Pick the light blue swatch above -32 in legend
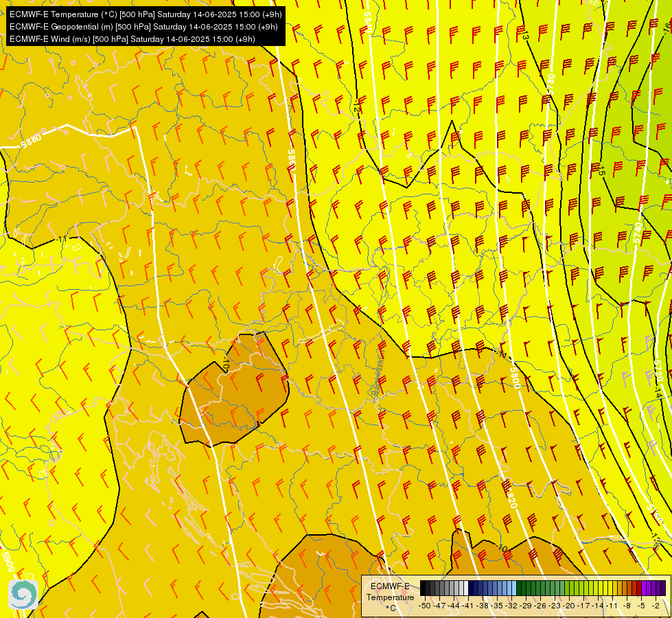 click(x=514, y=588)
